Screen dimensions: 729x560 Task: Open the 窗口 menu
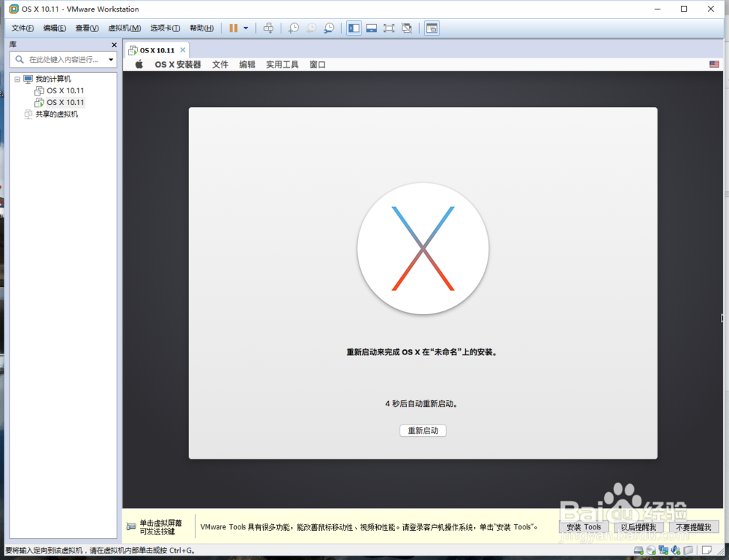click(318, 65)
